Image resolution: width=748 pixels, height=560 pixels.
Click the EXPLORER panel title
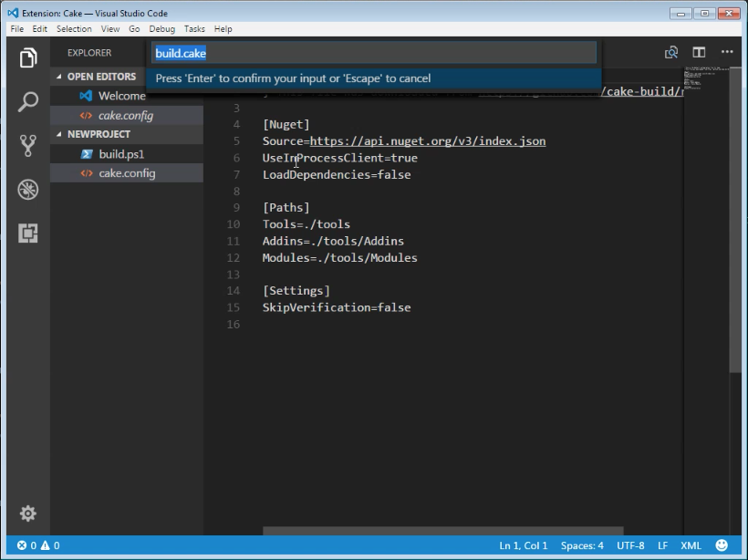click(89, 53)
